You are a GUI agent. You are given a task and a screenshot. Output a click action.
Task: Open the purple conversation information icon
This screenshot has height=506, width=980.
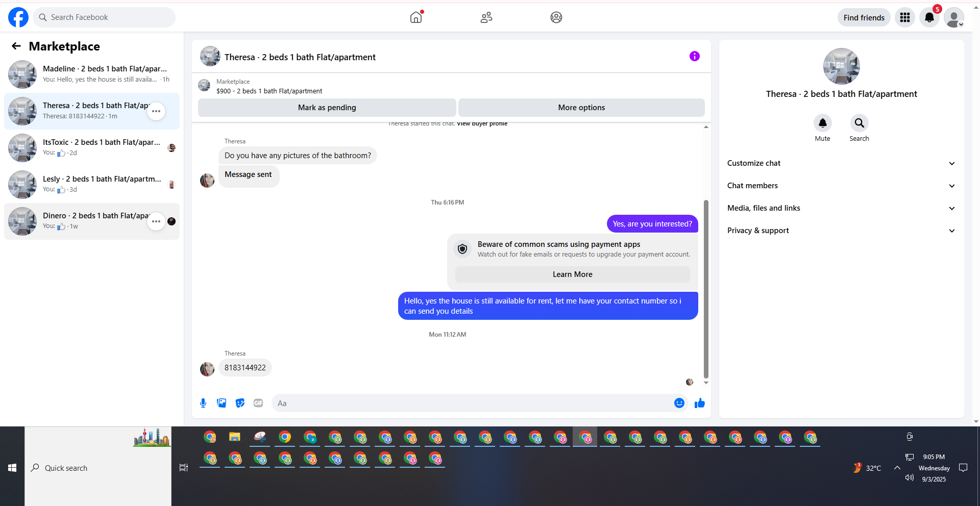[695, 56]
